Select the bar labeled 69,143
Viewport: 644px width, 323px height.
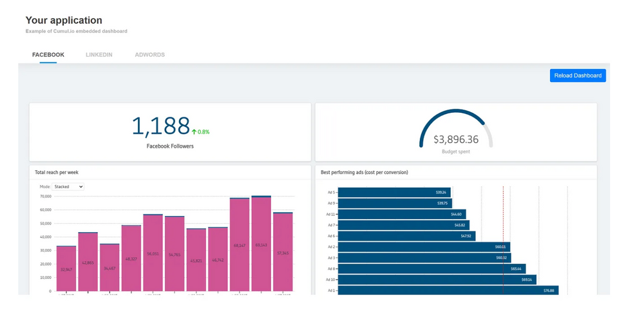click(x=261, y=245)
